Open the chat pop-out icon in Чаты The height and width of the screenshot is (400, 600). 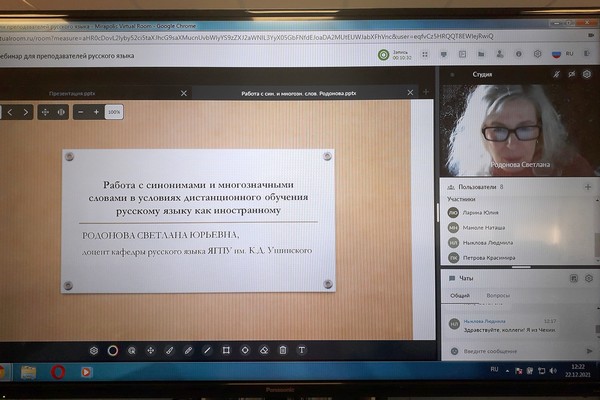pos(573,279)
